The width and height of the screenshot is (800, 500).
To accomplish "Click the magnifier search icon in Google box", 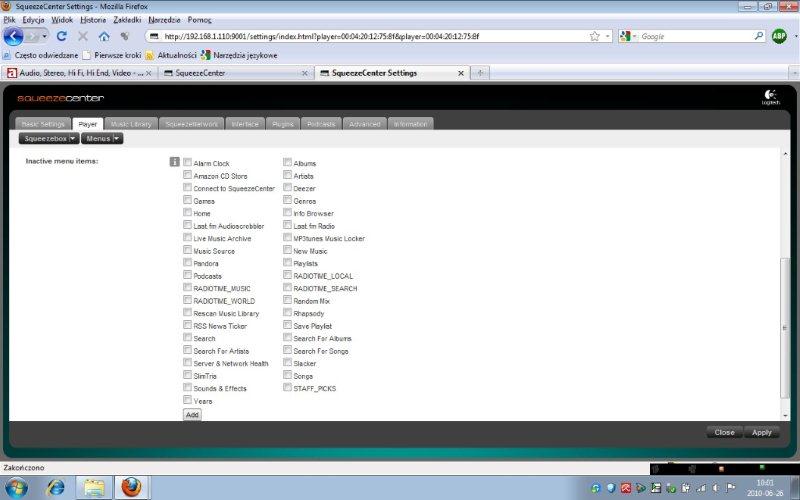I will click(759, 36).
